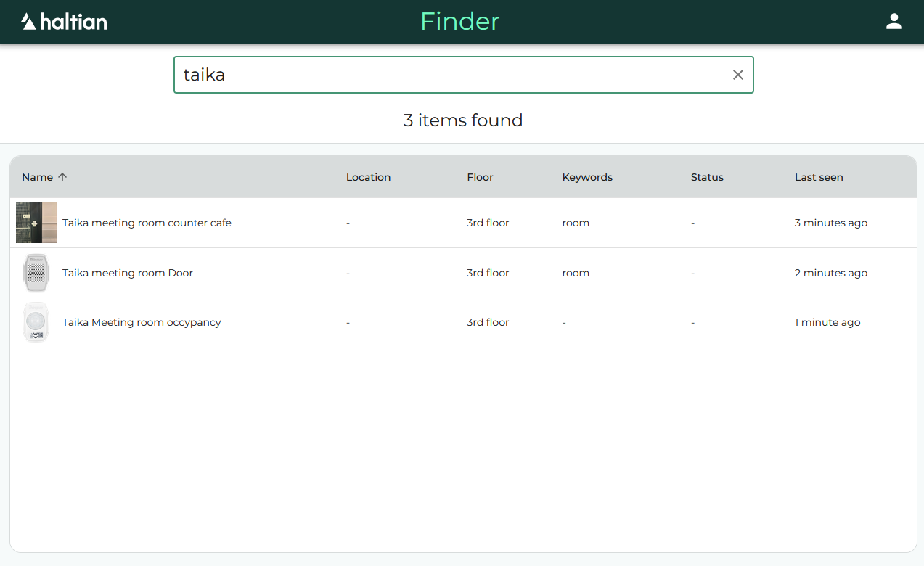Open thumbnail of Taika Meeting room occypancy

click(36, 322)
